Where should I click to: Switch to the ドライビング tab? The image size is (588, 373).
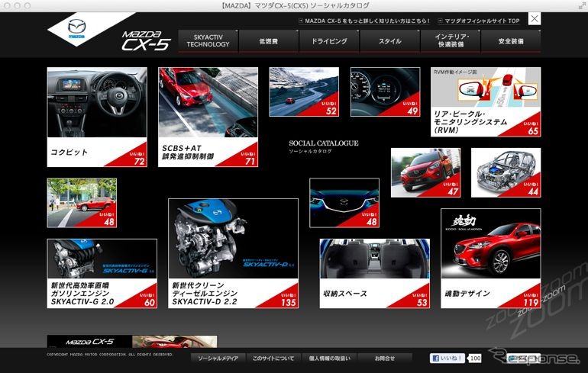[x=329, y=41]
